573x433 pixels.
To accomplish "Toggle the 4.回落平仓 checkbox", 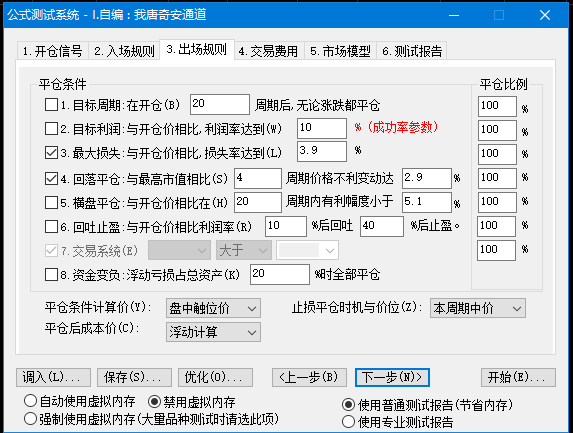I will coord(51,178).
